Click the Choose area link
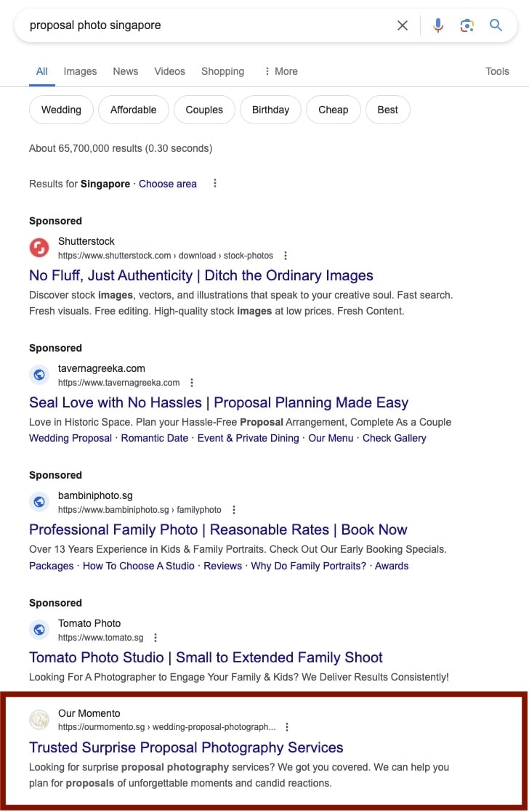529x812 pixels. tap(167, 184)
